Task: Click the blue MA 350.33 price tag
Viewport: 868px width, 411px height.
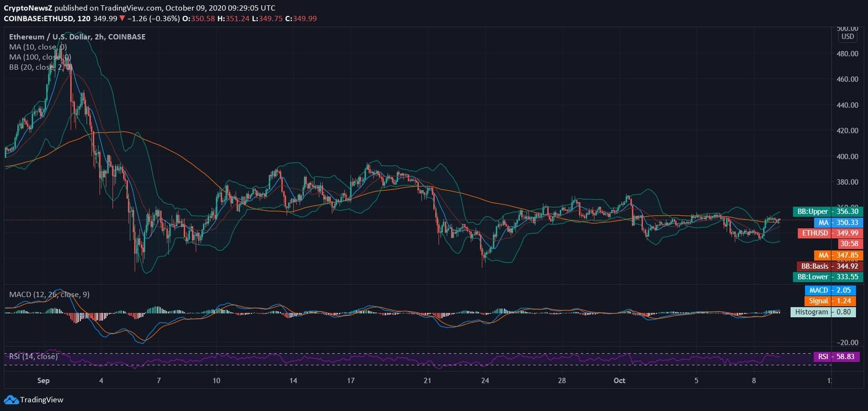Action: click(838, 222)
